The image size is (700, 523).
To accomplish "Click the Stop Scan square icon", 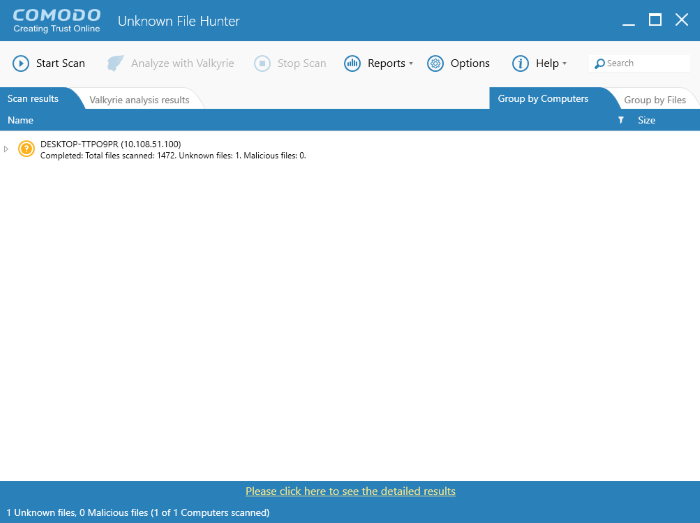I will pyautogui.click(x=262, y=63).
